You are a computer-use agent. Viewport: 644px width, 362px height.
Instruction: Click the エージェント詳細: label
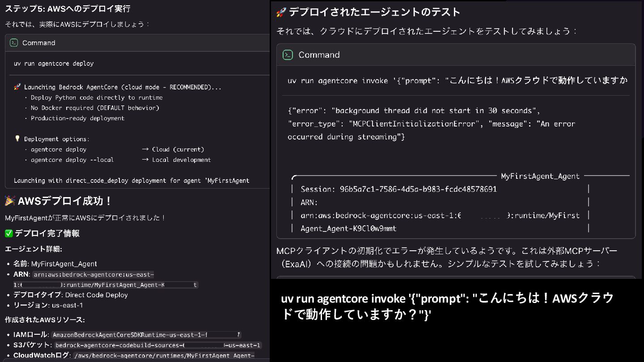[x=34, y=249]
